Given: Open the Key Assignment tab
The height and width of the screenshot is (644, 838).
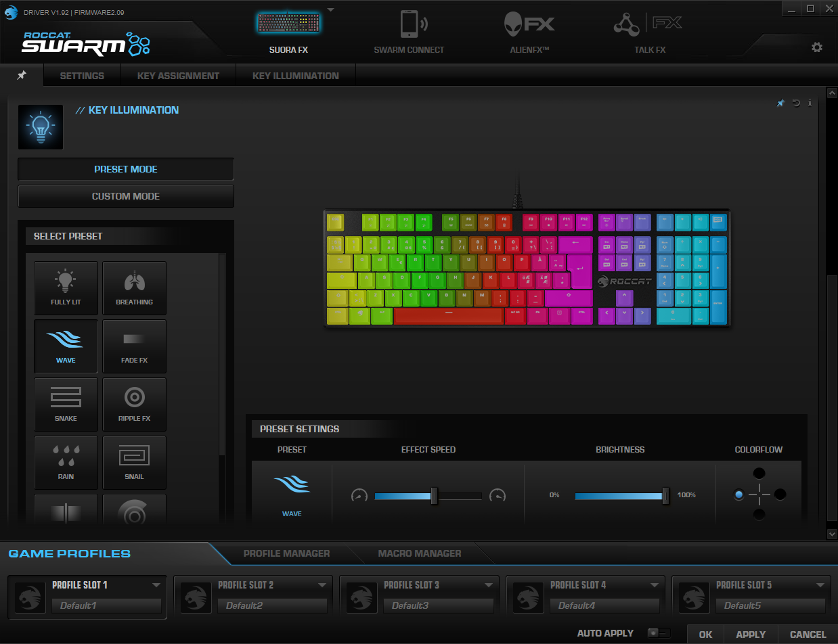Looking at the screenshot, I should click(178, 76).
